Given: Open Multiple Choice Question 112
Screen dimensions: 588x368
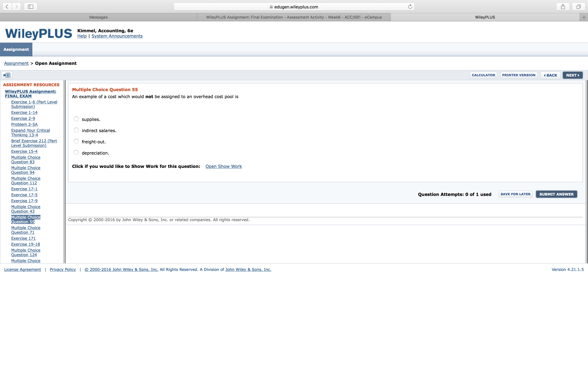Looking at the screenshot, I should point(26,181).
